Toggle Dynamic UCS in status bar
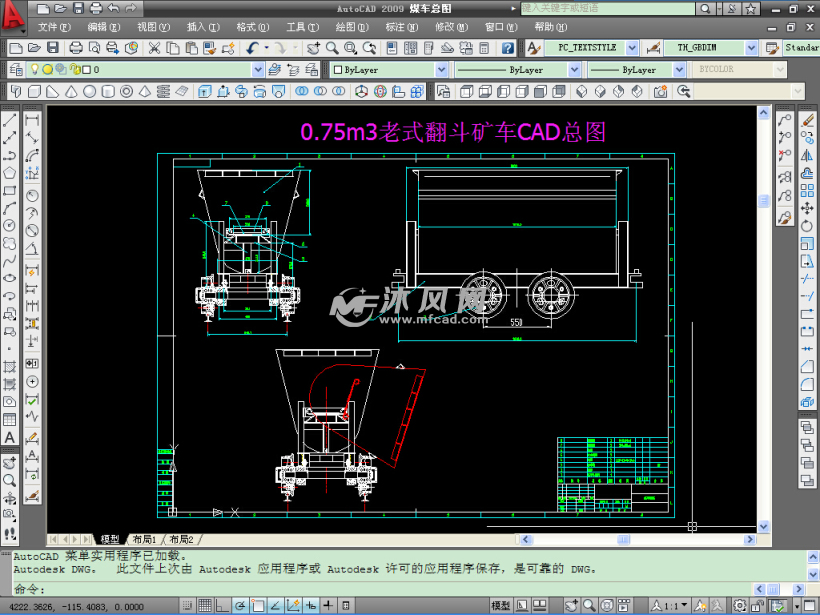This screenshot has height=615, width=820. (293, 606)
